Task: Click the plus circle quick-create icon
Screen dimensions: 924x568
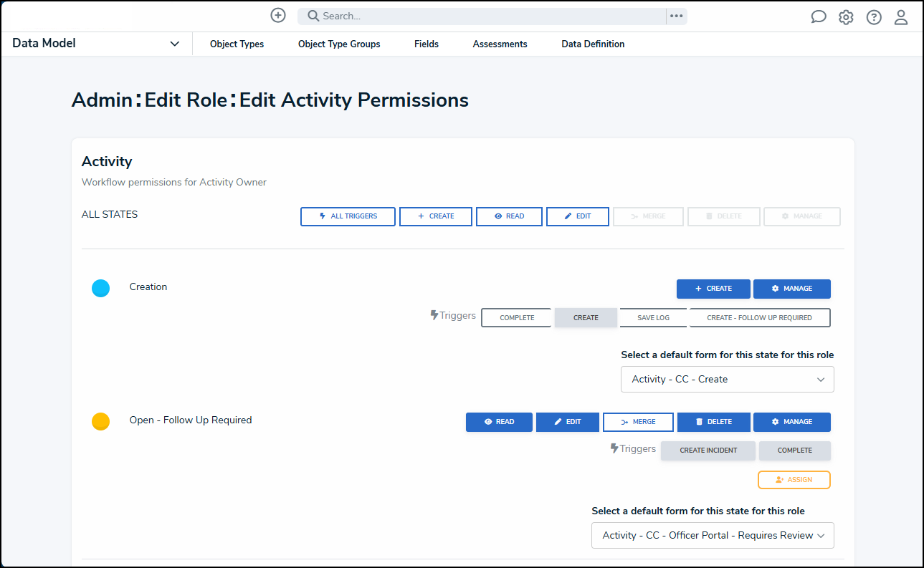Action: pyautogui.click(x=278, y=16)
